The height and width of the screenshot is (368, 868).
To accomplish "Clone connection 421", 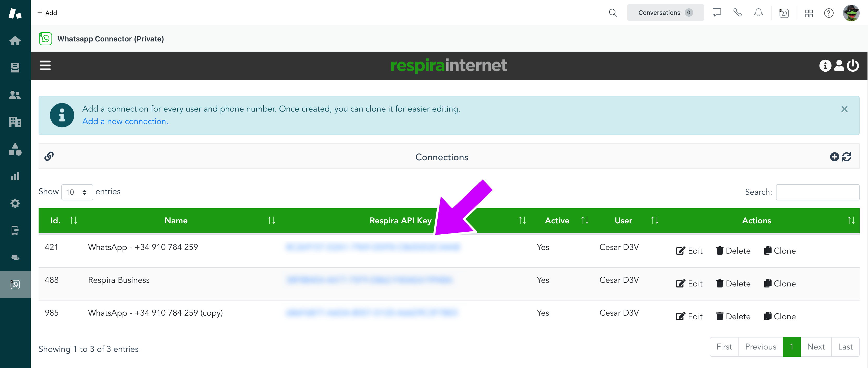I will [x=780, y=251].
